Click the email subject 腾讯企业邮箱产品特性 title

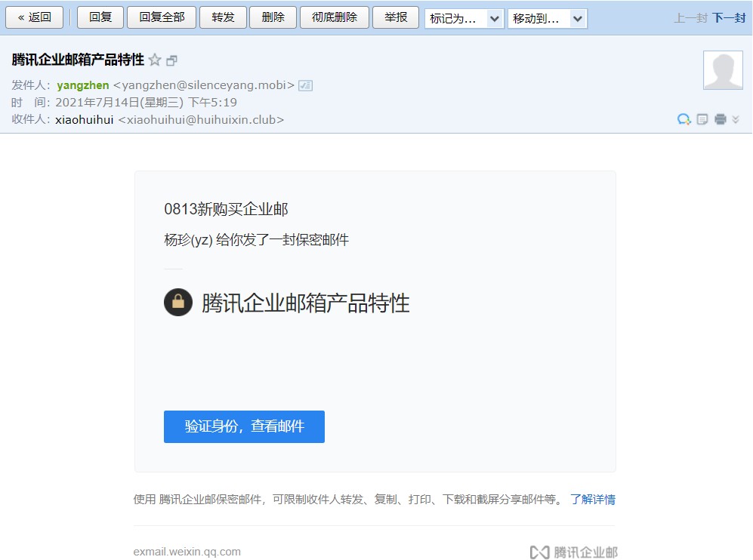[x=78, y=60]
